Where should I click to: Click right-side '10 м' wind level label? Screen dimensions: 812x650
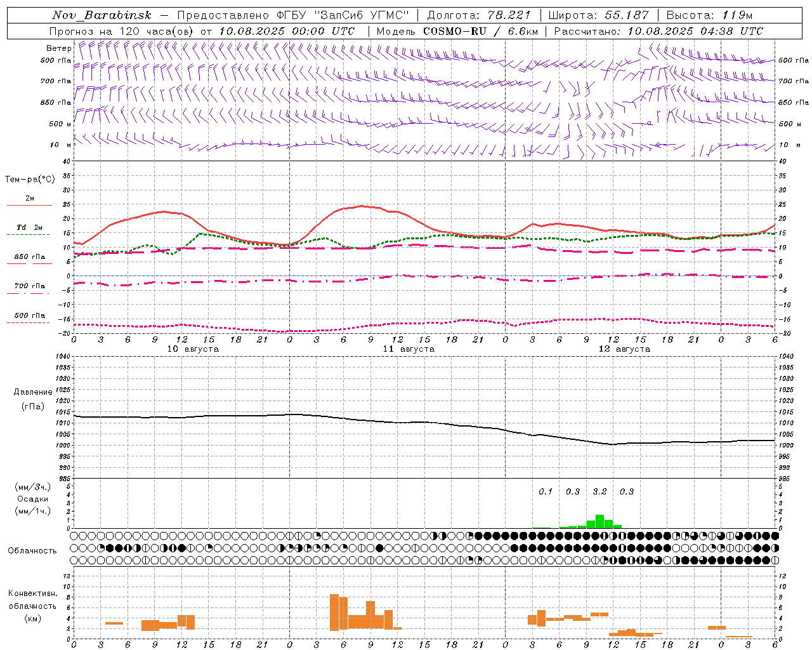click(x=789, y=145)
